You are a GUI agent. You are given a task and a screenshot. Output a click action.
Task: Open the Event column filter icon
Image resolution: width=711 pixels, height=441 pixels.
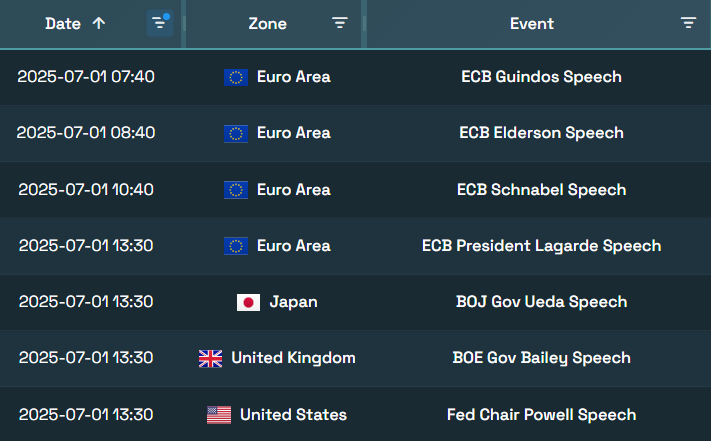click(x=688, y=23)
